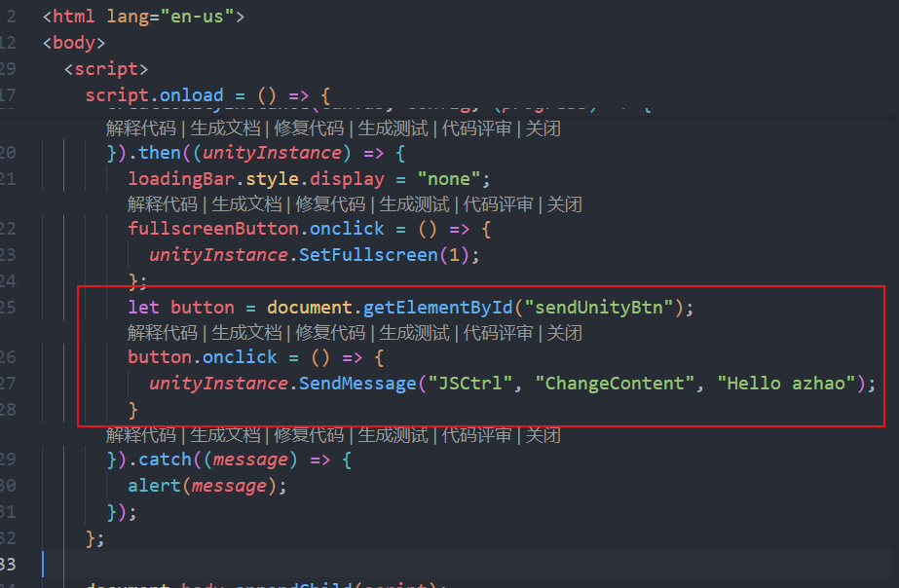Click the "none" string literal

[449, 179]
